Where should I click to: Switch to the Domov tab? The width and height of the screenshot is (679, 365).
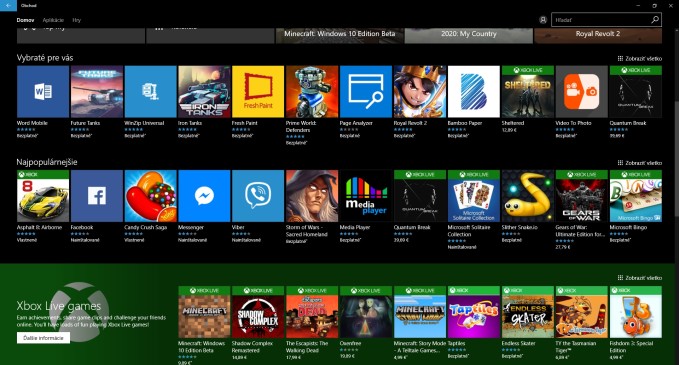[26, 20]
